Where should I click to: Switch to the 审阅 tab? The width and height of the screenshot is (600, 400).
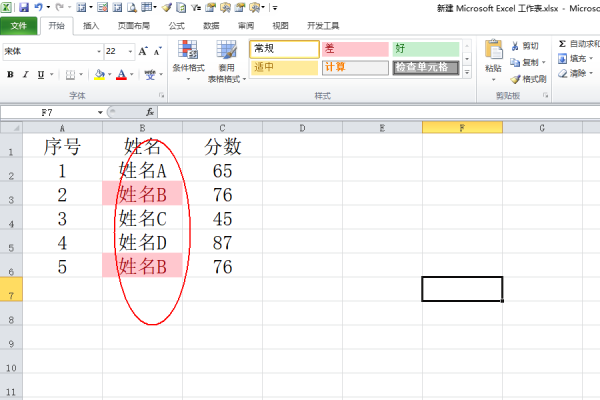[246, 26]
